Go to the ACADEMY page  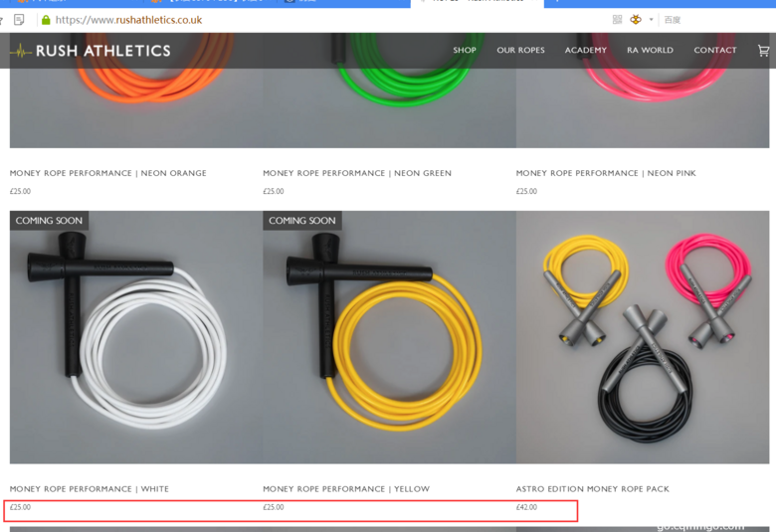pyautogui.click(x=585, y=50)
